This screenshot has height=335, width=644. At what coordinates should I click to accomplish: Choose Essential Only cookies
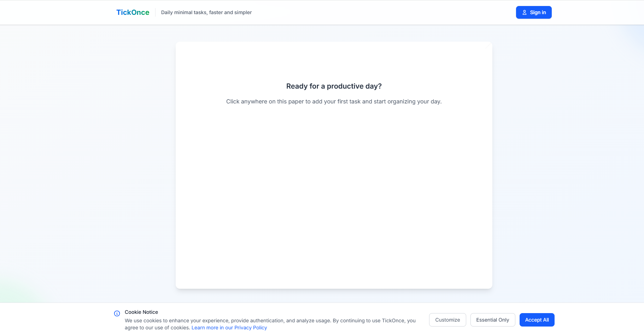[492, 320]
